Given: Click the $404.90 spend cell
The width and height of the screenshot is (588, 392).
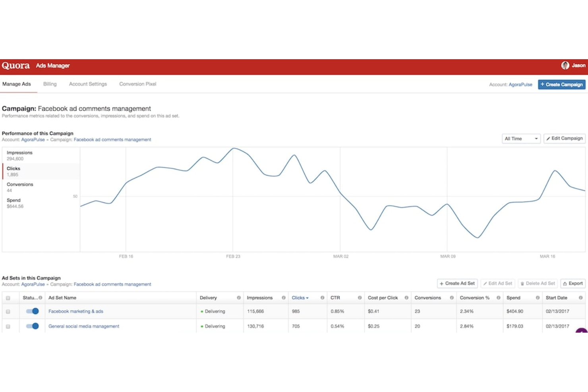Looking at the screenshot, I should pyautogui.click(x=515, y=311).
